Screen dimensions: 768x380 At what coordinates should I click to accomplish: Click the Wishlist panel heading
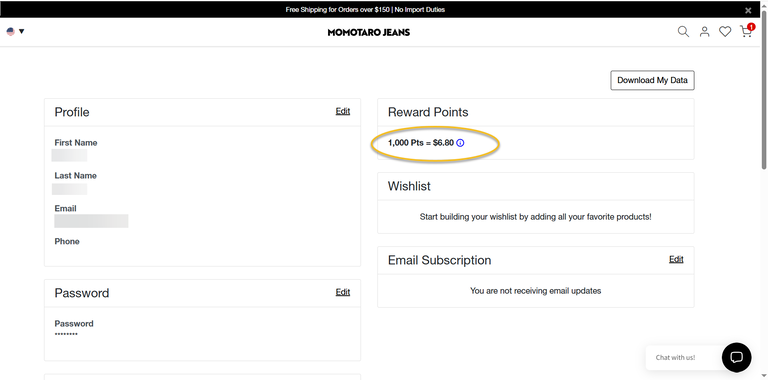(x=409, y=186)
